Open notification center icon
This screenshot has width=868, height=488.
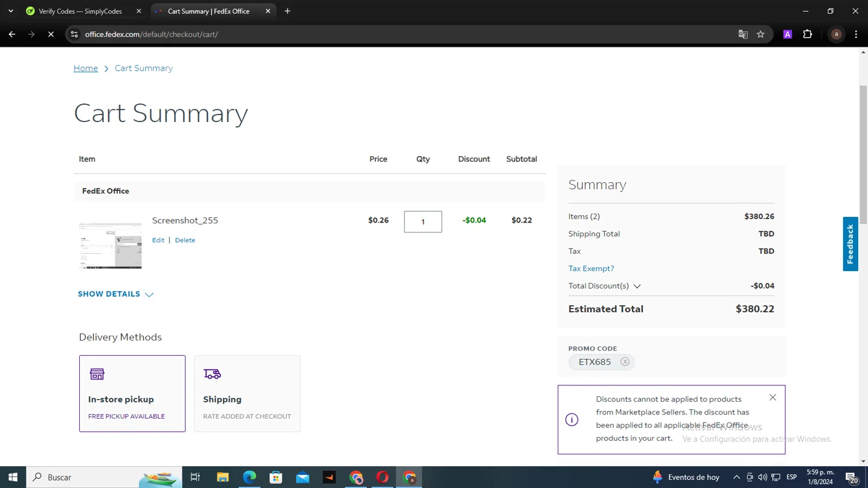click(852, 478)
